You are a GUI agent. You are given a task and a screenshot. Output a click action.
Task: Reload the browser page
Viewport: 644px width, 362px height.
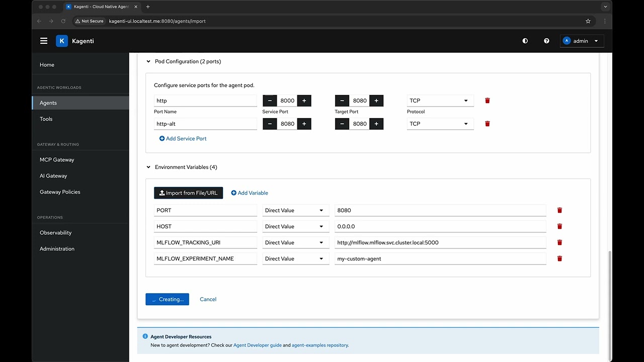click(x=63, y=21)
